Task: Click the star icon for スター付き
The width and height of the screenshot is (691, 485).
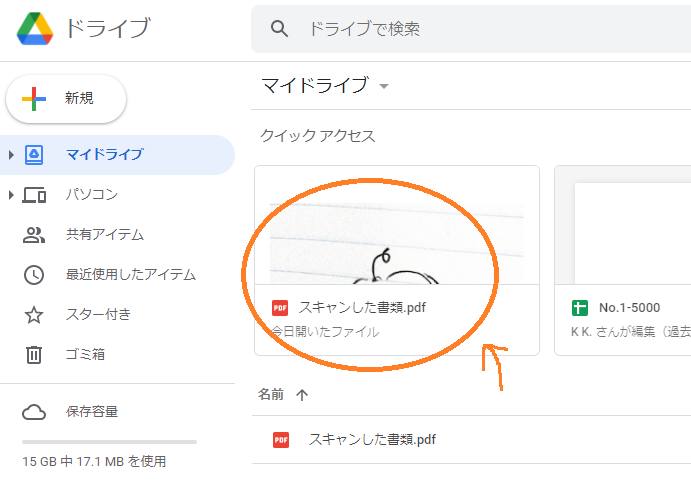Action: pyautogui.click(x=34, y=315)
